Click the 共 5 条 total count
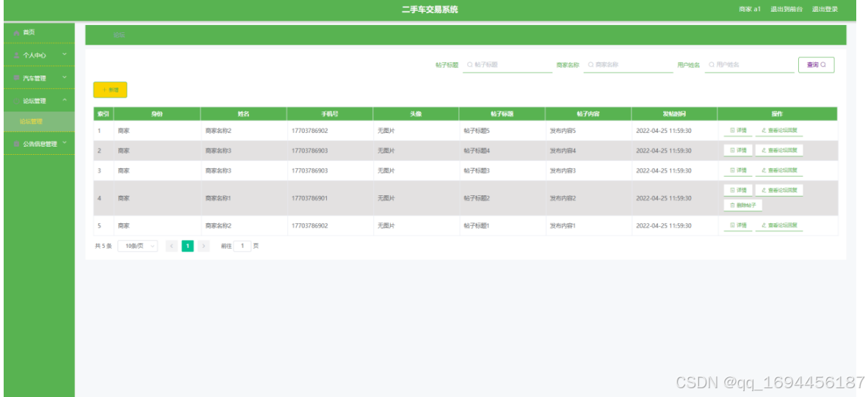Screen dimensions: 868x397 (103, 246)
